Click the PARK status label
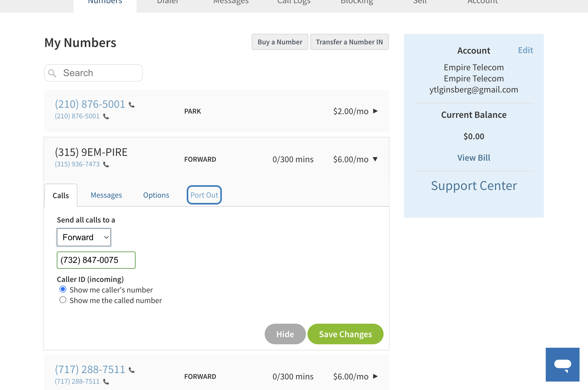This screenshot has height=390, width=588. 193,111
